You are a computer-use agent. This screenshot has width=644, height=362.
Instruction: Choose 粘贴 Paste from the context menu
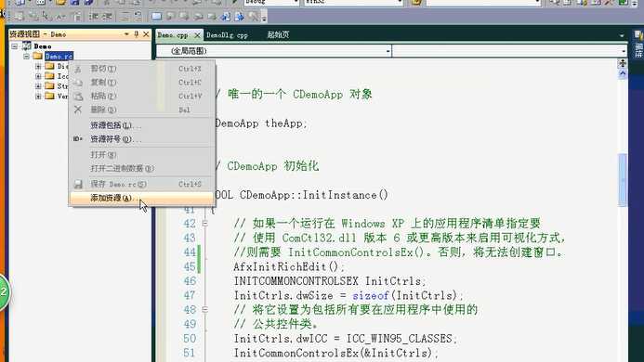coord(141,96)
